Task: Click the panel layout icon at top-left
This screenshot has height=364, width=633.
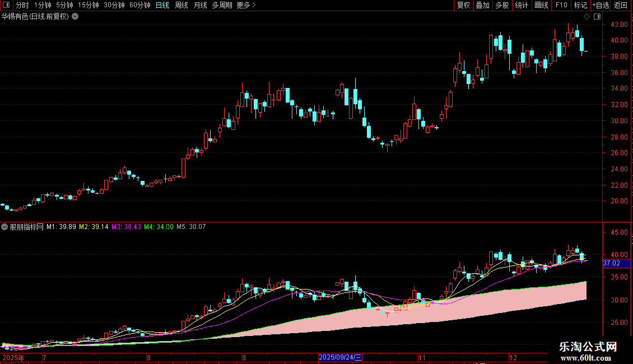Action: pos(6,5)
